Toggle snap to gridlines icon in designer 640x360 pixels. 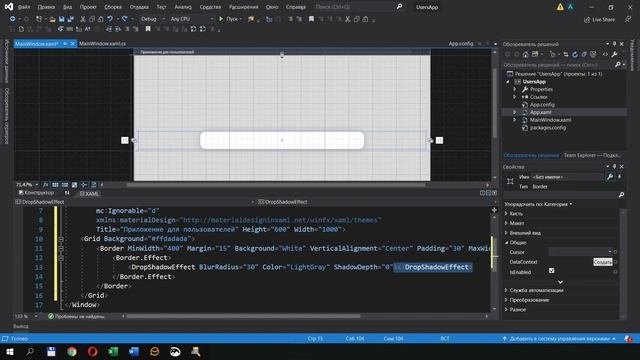[x=65, y=185]
